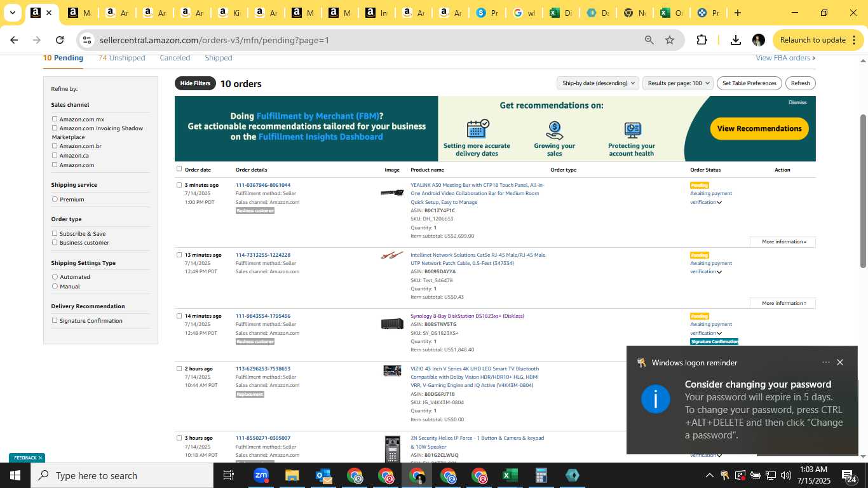
Task: Open Chrome downloads
Action: tap(736, 40)
